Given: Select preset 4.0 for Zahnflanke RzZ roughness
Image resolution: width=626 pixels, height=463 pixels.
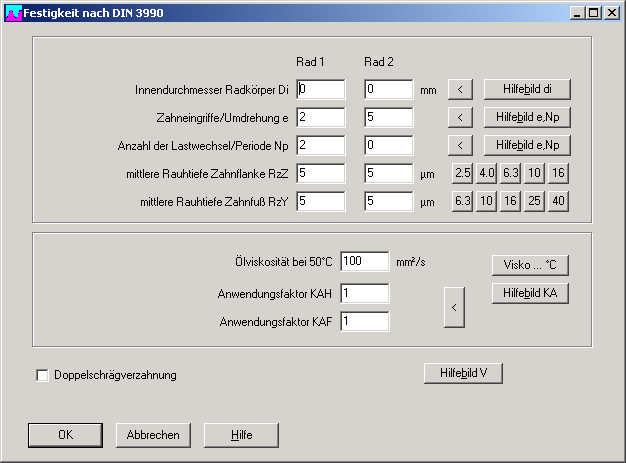Looking at the screenshot, I should (486, 173).
